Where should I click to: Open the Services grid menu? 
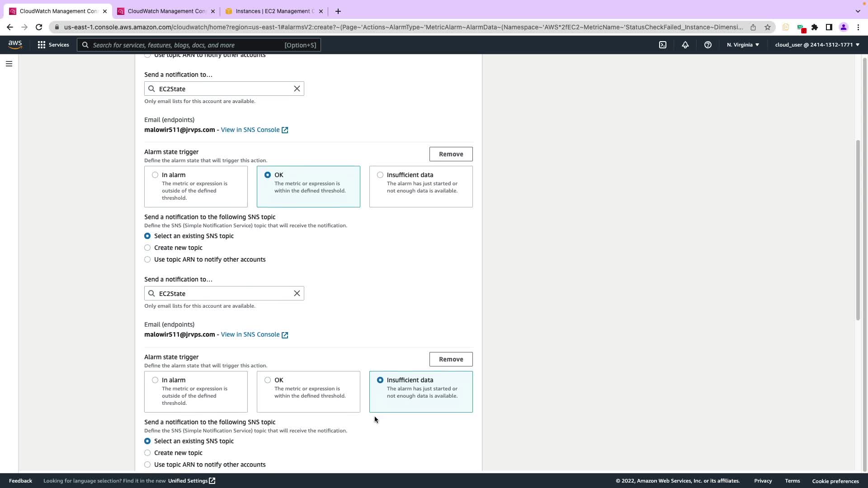[53, 45]
